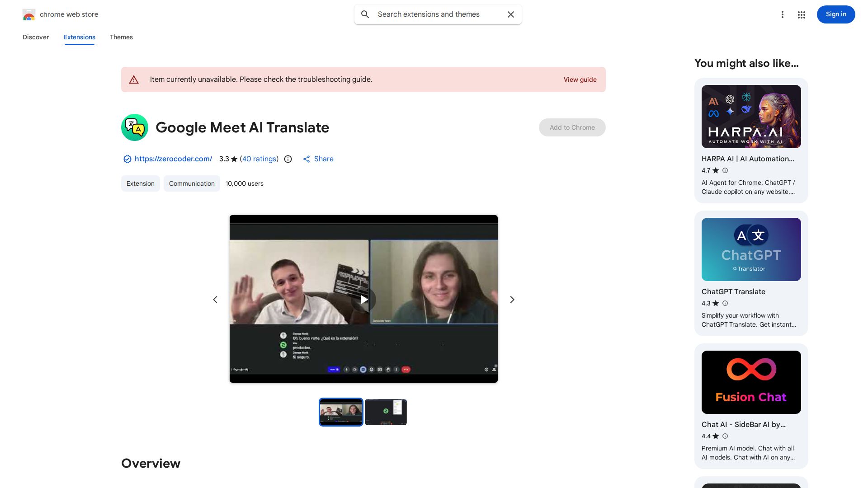Switch to the Themes tab
Viewport: 868px width, 488px height.
pyautogui.click(x=121, y=37)
